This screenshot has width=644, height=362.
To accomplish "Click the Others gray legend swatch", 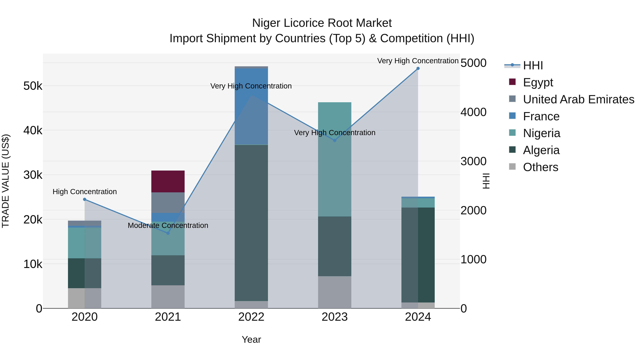I will coord(512,167).
